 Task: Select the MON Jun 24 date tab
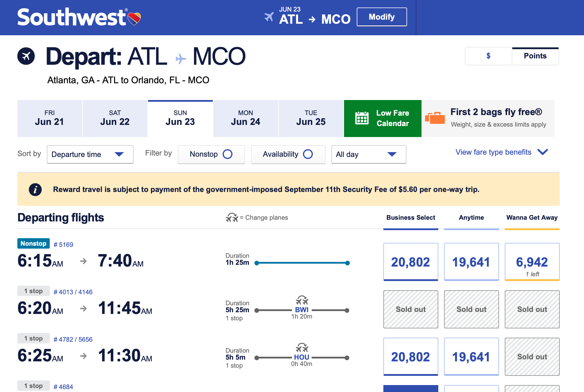[x=245, y=118]
